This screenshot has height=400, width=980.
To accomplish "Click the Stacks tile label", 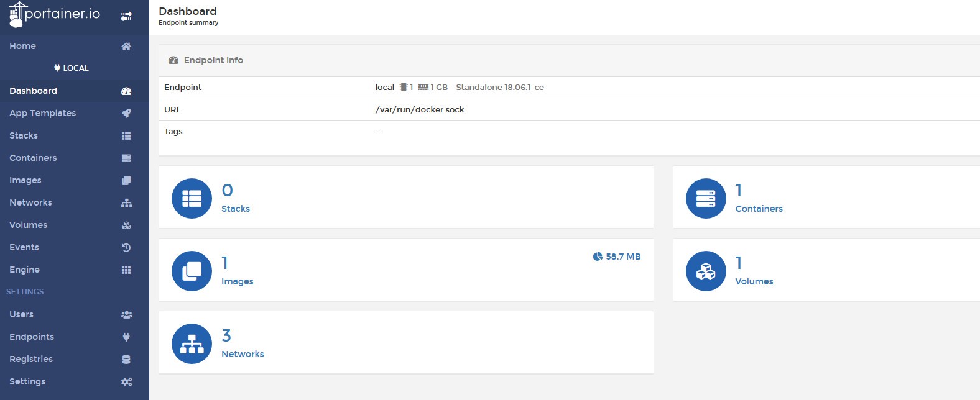I will coord(236,209).
